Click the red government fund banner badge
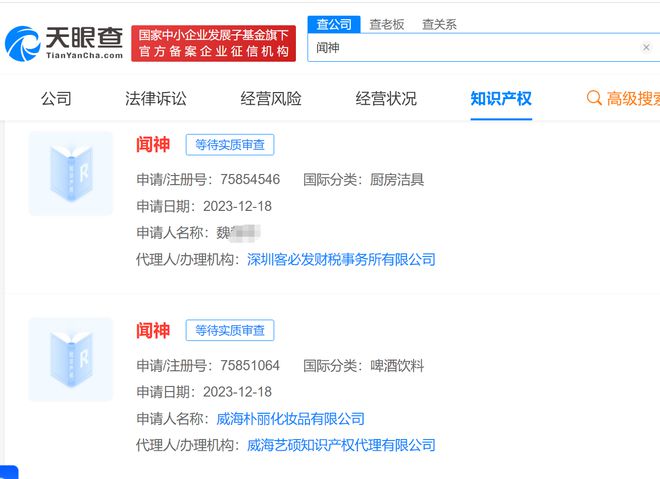 pyautogui.click(x=213, y=43)
